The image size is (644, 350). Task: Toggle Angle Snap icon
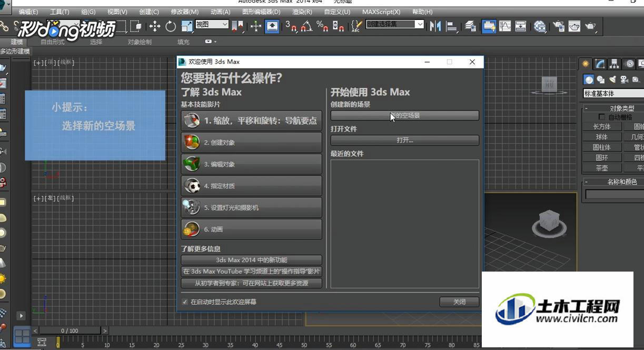pyautogui.click(x=306, y=26)
